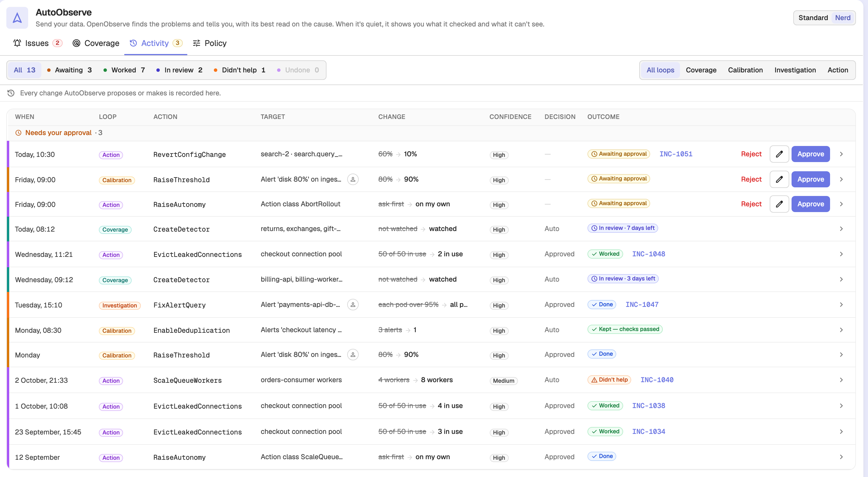Filter activity by Worked status
The height and width of the screenshot is (477, 868).
(x=124, y=70)
